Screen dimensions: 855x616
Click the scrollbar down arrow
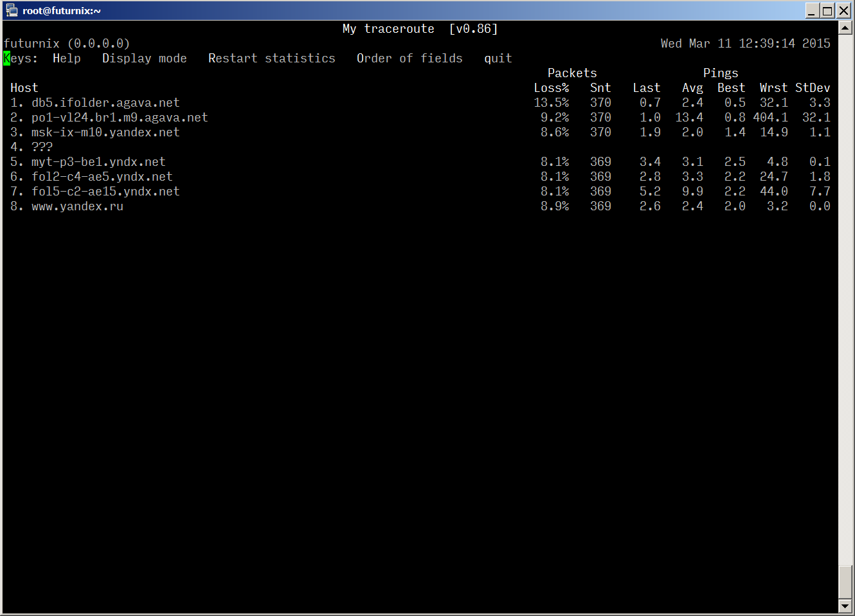tap(845, 606)
